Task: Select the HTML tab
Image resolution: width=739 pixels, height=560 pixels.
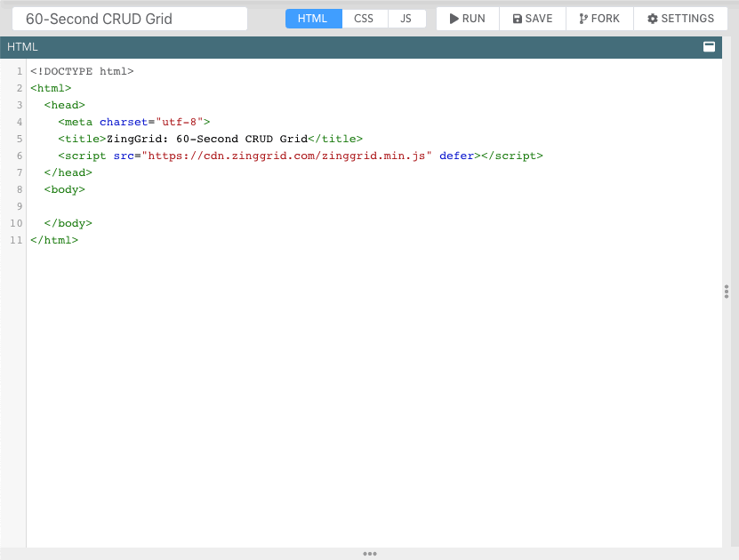Action: tap(313, 18)
